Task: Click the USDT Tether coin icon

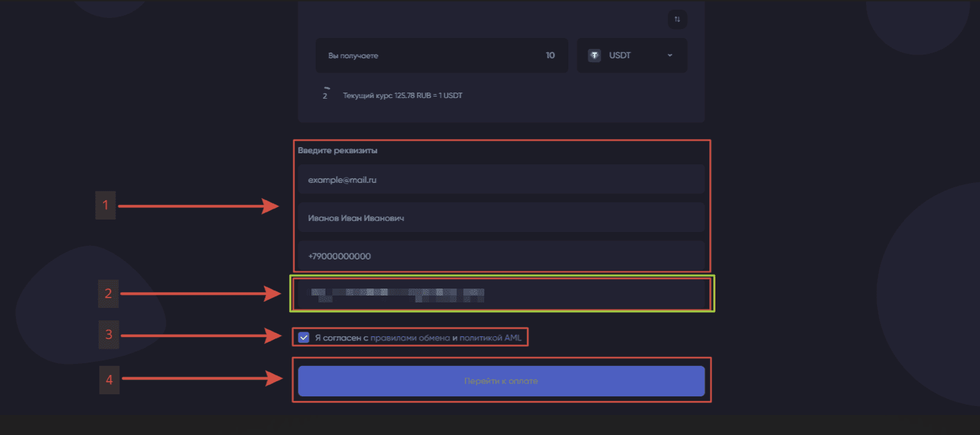Action: (594, 55)
